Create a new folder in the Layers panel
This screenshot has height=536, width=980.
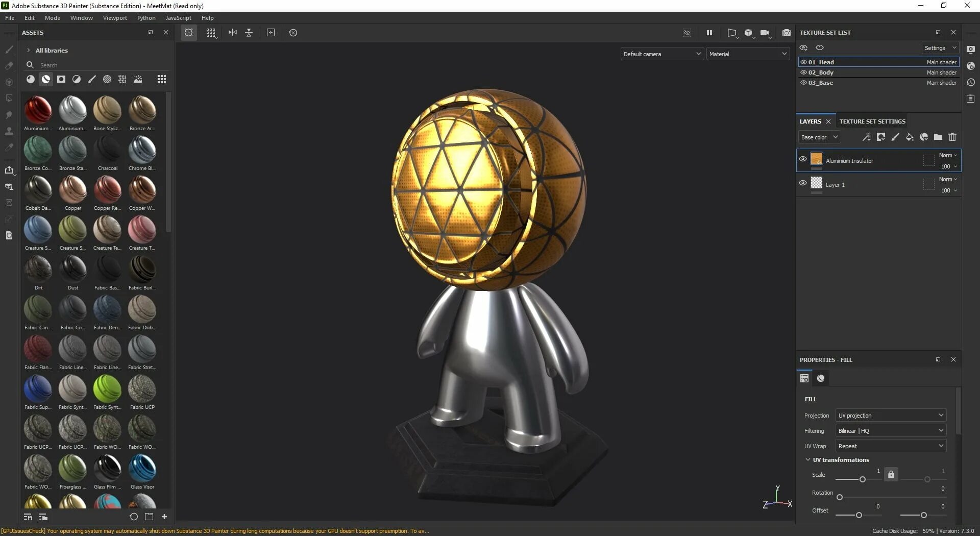[938, 137]
